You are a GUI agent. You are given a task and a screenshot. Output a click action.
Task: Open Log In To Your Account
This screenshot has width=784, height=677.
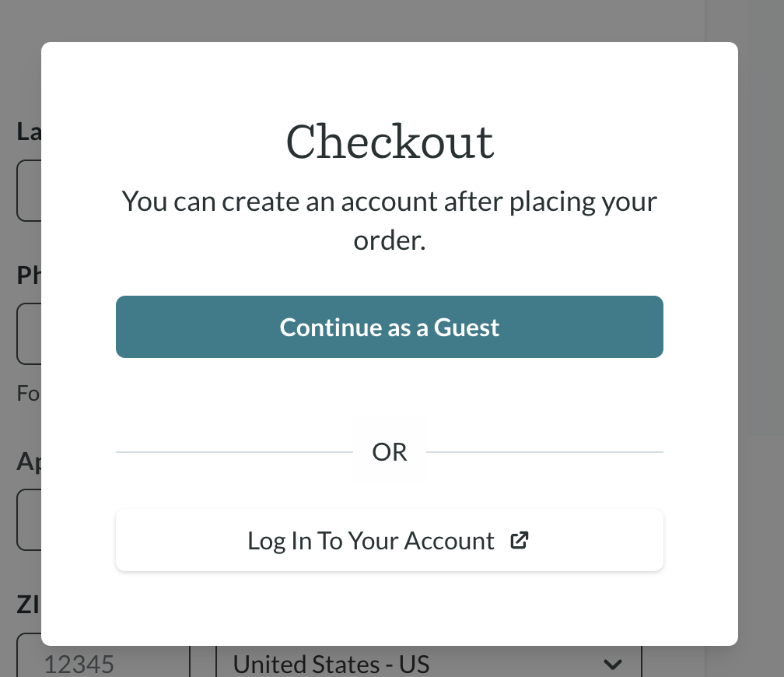(x=390, y=540)
